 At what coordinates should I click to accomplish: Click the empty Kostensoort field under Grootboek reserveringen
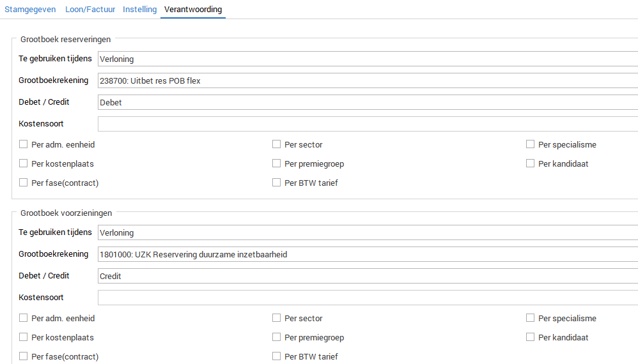click(368, 124)
